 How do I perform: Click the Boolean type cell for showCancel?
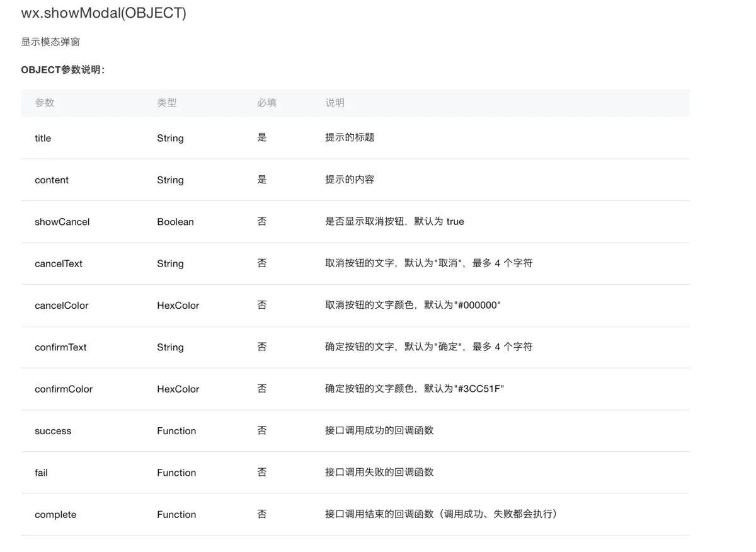175,222
